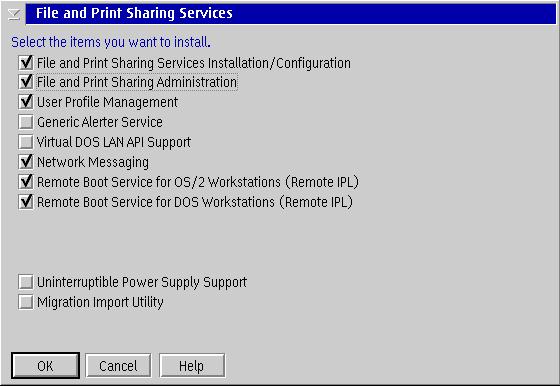The width and height of the screenshot is (560, 386).
Task: Open Help for this dialog
Action: [x=192, y=366]
